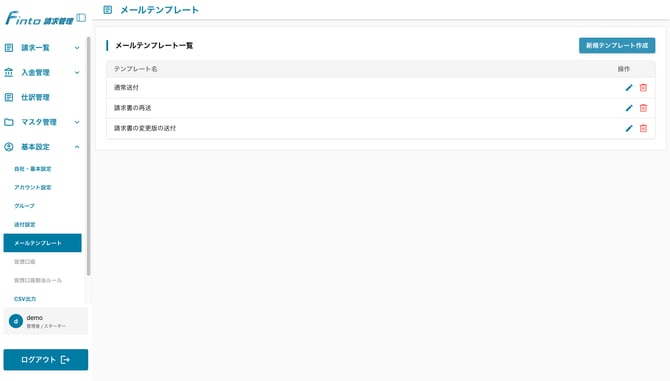Click the page header icon beside メールテンプレート
Image resolution: width=670 pixels, height=381 pixels.
coord(108,10)
